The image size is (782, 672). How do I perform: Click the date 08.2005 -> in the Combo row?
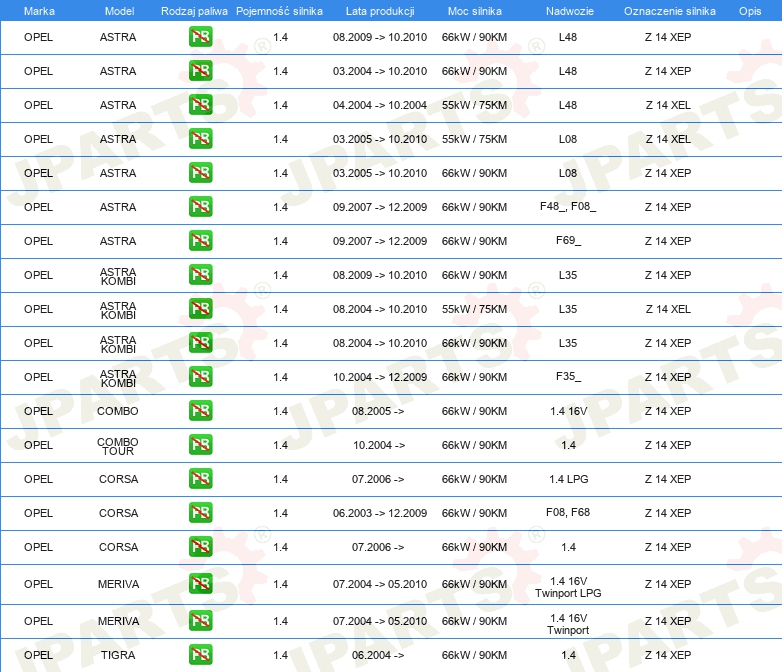(x=378, y=411)
